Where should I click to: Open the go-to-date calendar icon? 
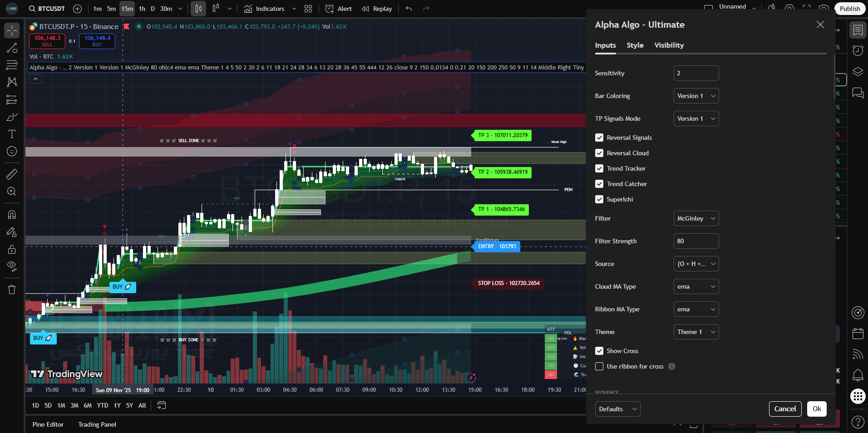pyautogui.click(x=161, y=405)
